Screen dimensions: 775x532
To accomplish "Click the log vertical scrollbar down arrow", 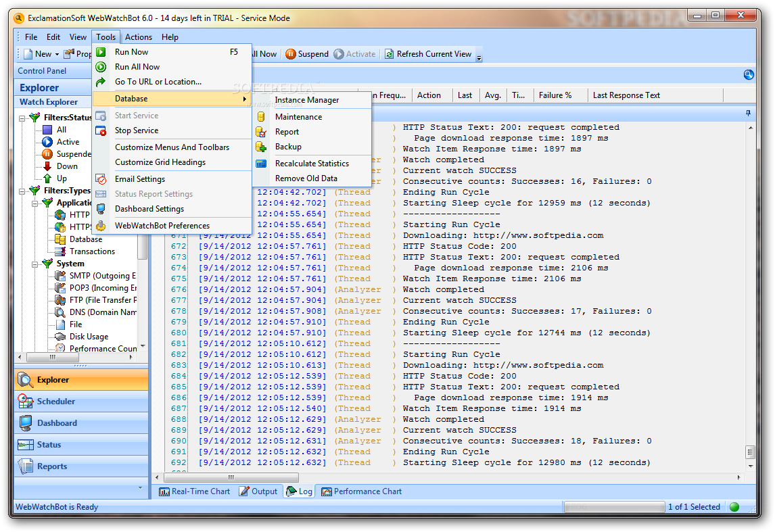I will pos(750,466).
